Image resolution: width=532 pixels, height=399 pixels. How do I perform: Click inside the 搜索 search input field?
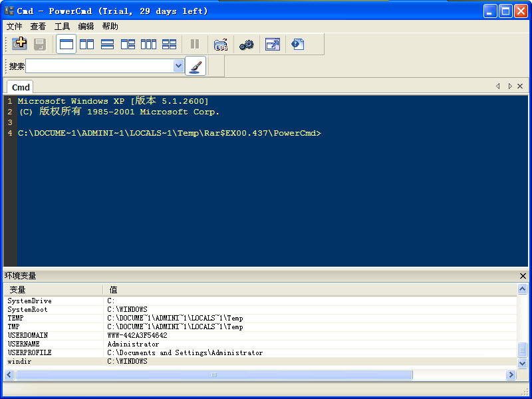pos(98,66)
